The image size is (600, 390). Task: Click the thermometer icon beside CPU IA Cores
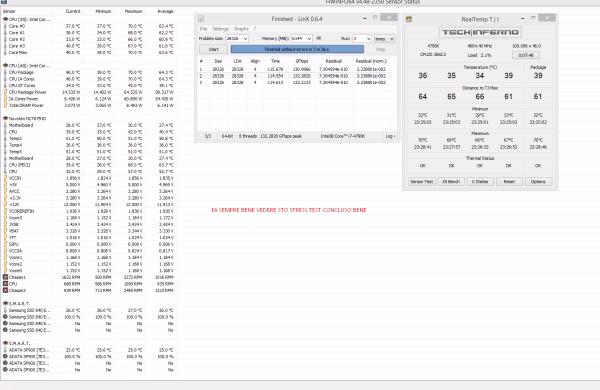5,79
